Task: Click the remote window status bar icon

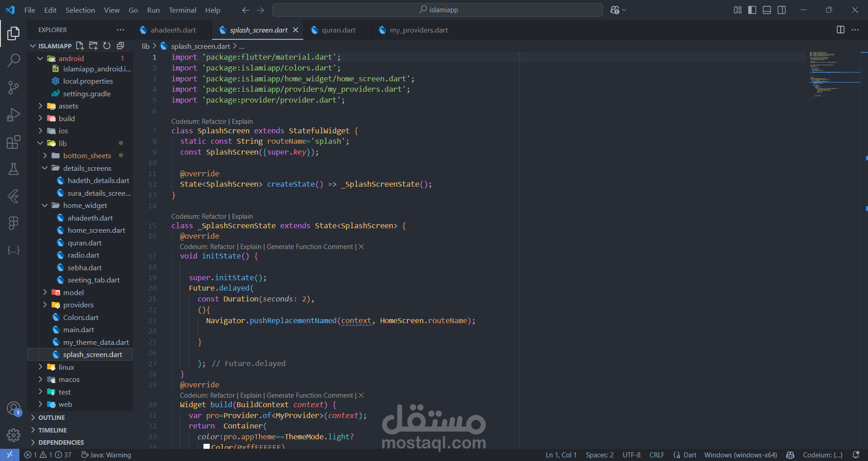Action: (x=9, y=455)
